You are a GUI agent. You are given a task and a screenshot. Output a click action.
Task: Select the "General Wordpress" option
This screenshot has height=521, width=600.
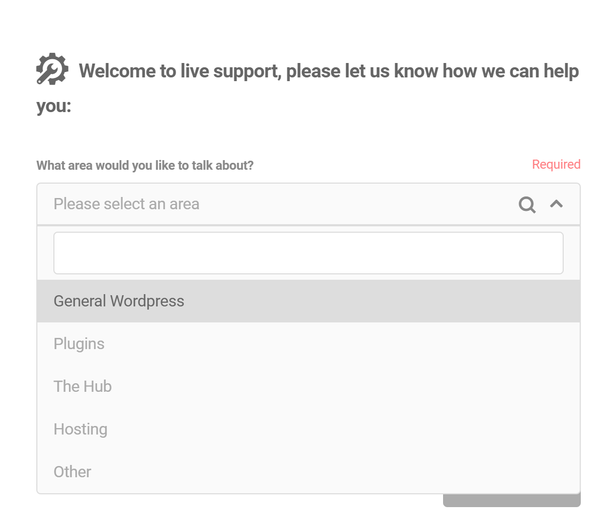119,301
